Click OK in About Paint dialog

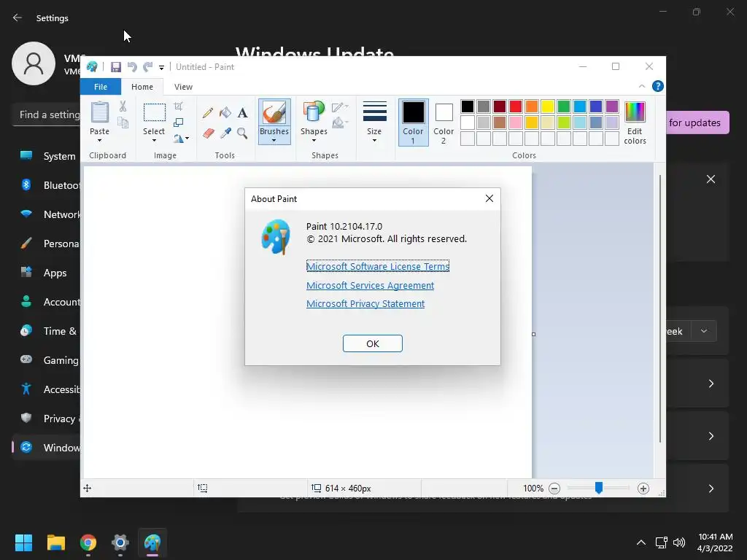click(x=373, y=343)
